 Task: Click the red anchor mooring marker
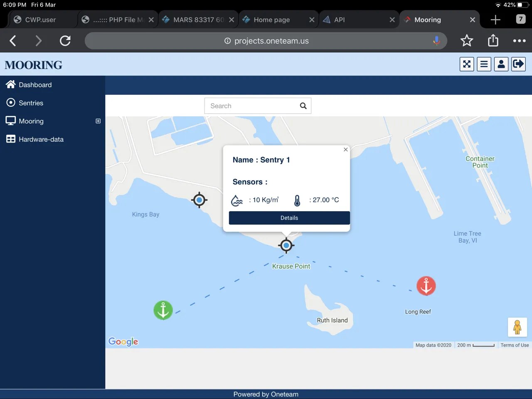point(426,286)
